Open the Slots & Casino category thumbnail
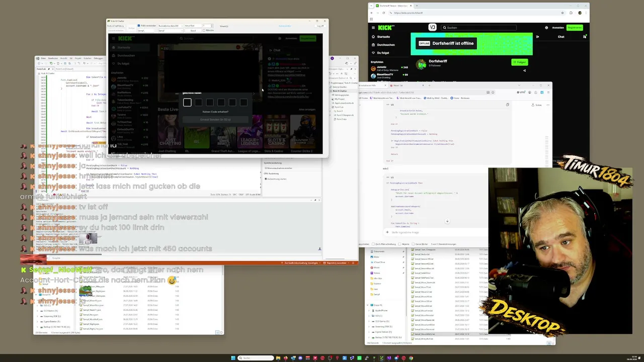Screen dimensions: 644x362 pyautogui.click(x=276, y=131)
